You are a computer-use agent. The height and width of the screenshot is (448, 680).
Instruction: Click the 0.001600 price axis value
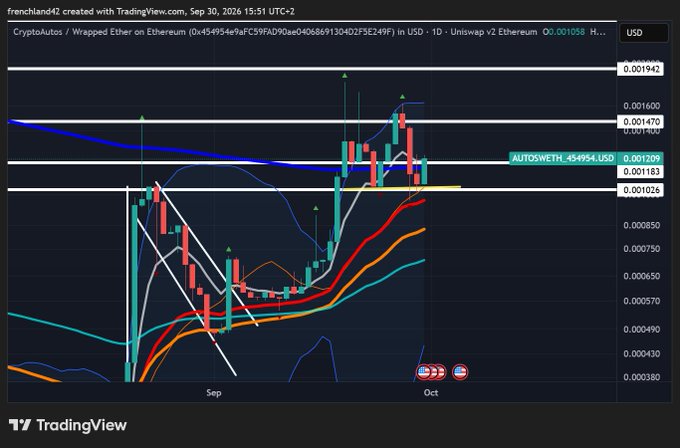pos(641,105)
